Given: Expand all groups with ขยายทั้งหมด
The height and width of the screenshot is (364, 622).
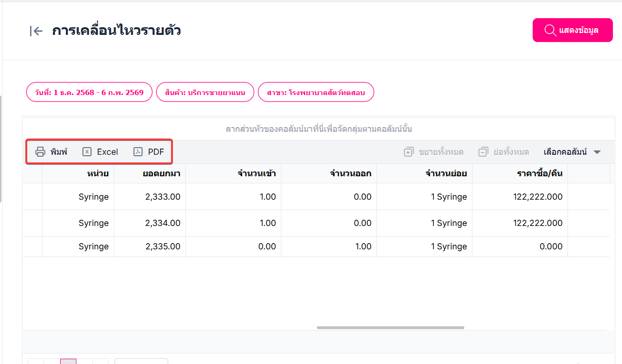Looking at the screenshot, I should (x=434, y=152).
